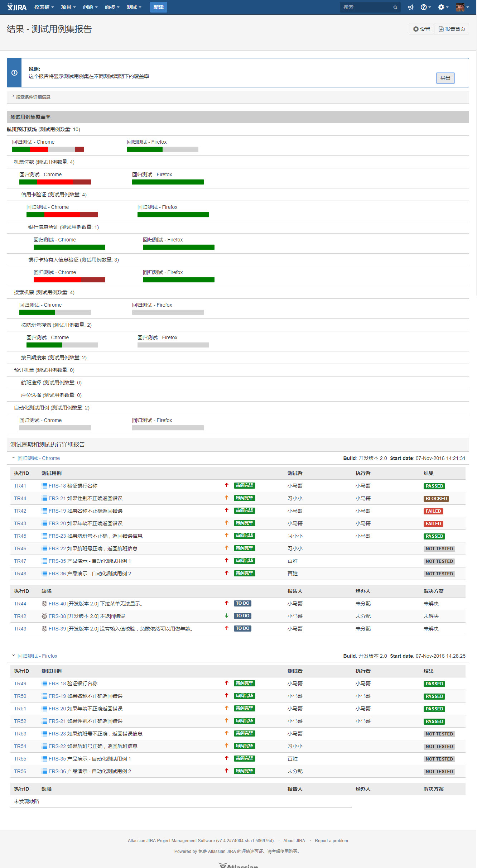
Task: Click the test case icon in the TR56 row
Action: click(44, 771)
